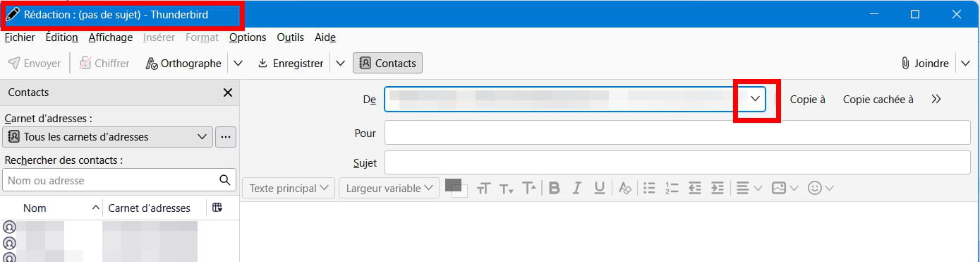The height and width of the screenshot is (262, 980).
Task: Insert a bulleted list
Action: click(x=650, y=188)
